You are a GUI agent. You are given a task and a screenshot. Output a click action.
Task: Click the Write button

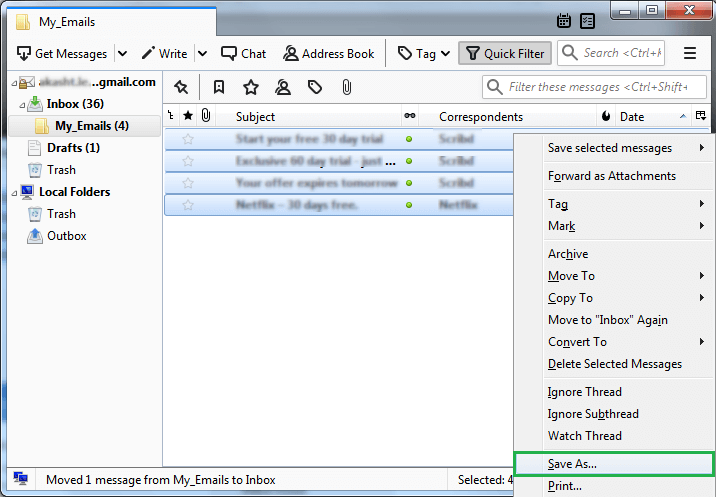[x=164, y=53]
